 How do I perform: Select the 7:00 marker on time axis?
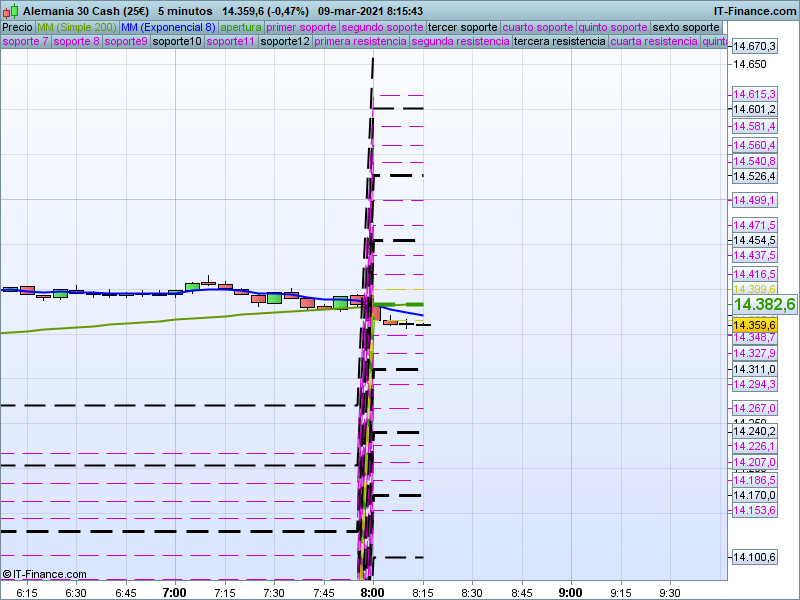pos(174,592)
